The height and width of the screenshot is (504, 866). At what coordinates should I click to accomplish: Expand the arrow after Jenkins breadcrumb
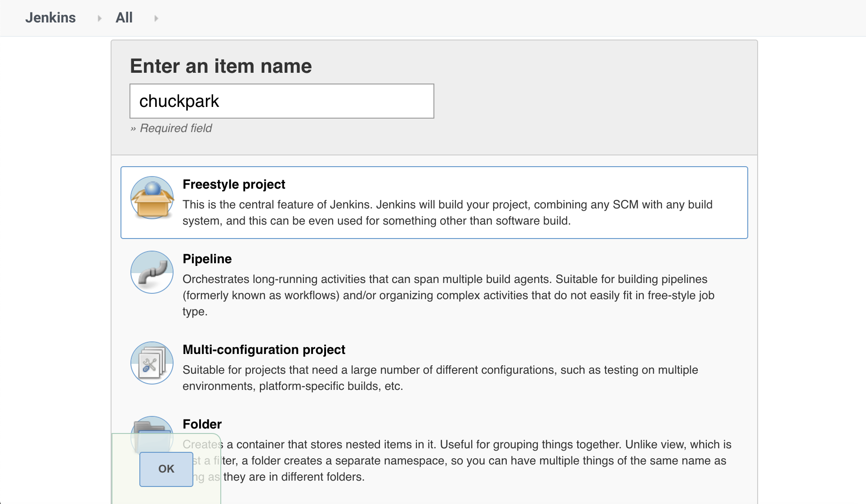pos(99,18)
